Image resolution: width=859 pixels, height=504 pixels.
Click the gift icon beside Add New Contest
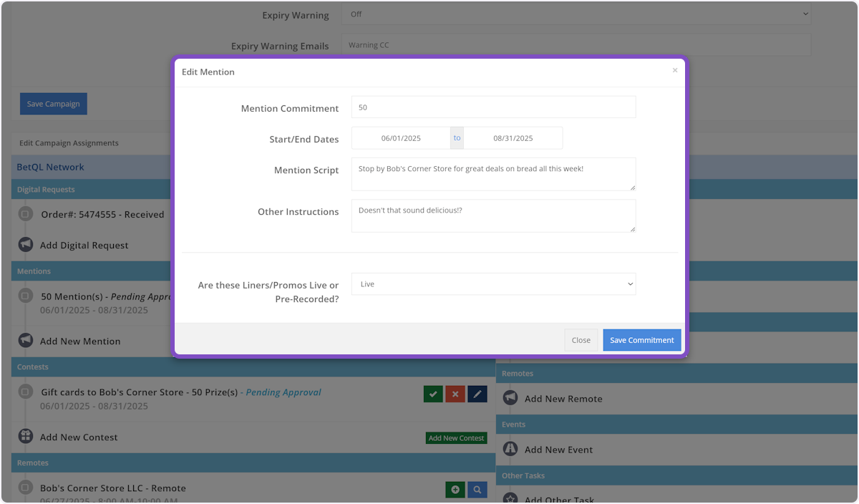[26, 437]
